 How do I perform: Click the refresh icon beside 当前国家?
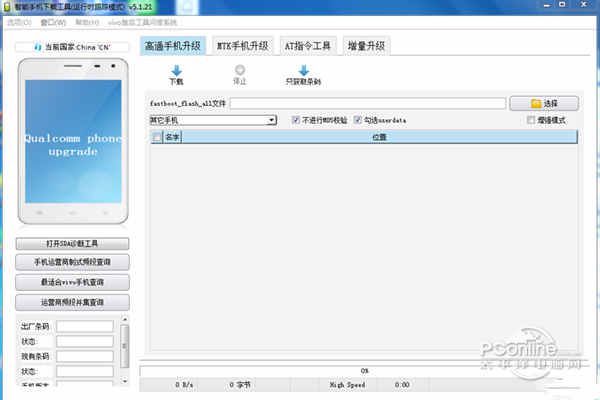[38, 47]
